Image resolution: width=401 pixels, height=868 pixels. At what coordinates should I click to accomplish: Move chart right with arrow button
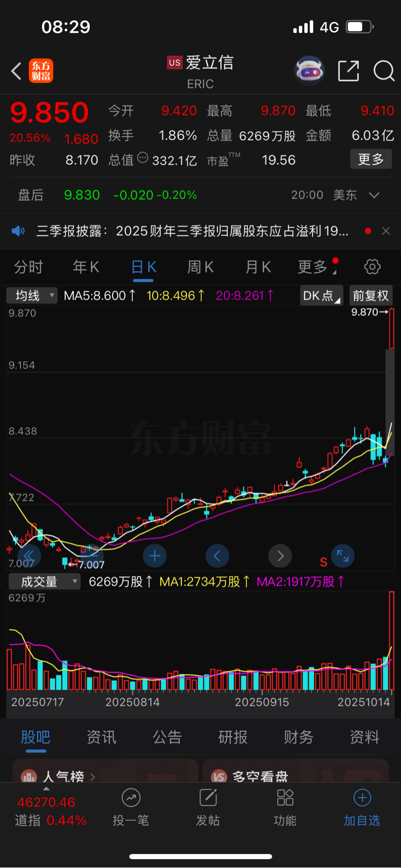coord(280,556)
